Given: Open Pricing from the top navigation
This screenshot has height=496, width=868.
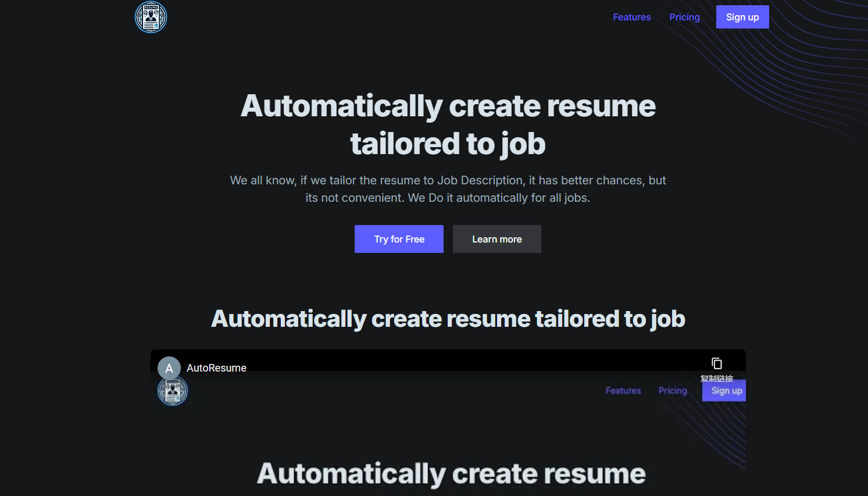Looking at the screenshot, I should point(684,17).
